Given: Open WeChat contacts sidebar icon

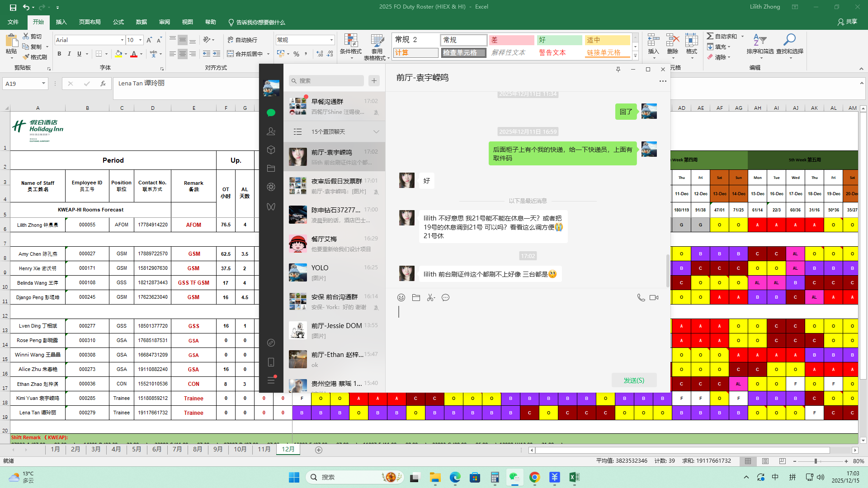Looking at the screenshot, I should [271, 131].
